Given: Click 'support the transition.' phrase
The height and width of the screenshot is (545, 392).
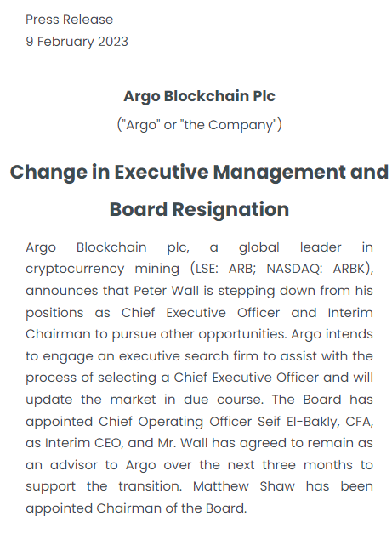Looking at the screenshot, I should click(104, 486).
